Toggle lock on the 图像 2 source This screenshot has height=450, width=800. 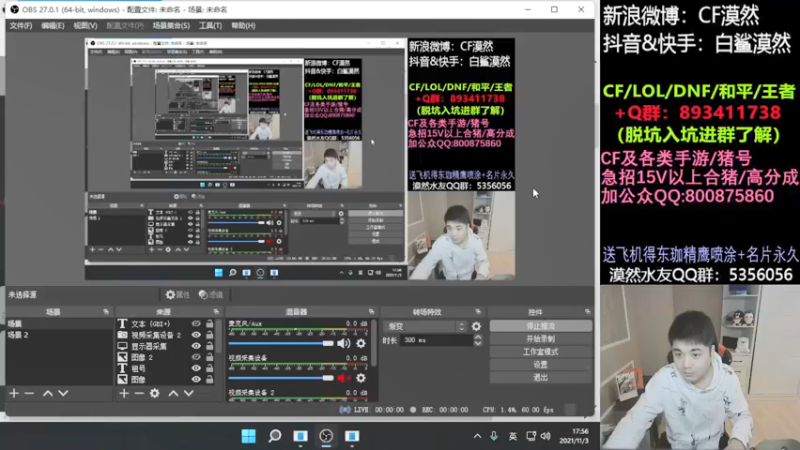click(x=210, y=357)
